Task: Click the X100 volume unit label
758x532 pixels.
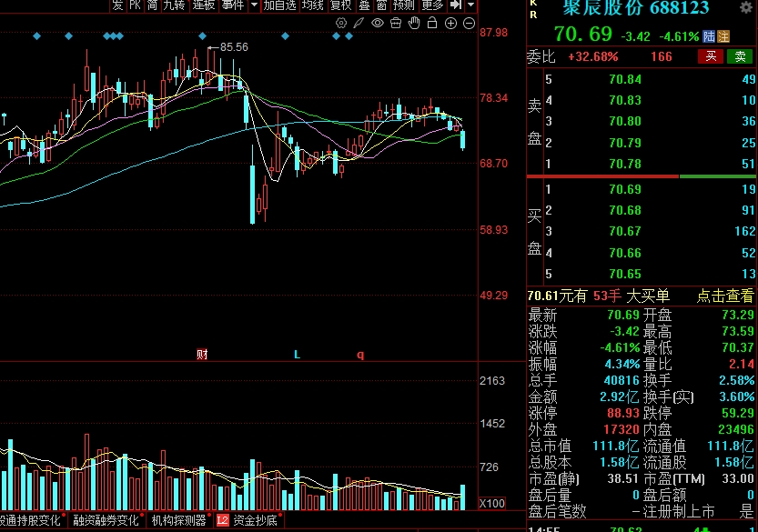Action: click(492, 504)
